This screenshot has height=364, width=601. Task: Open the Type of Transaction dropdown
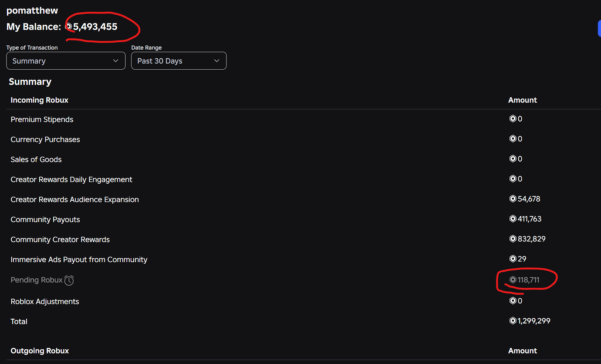tap(66, 61)
